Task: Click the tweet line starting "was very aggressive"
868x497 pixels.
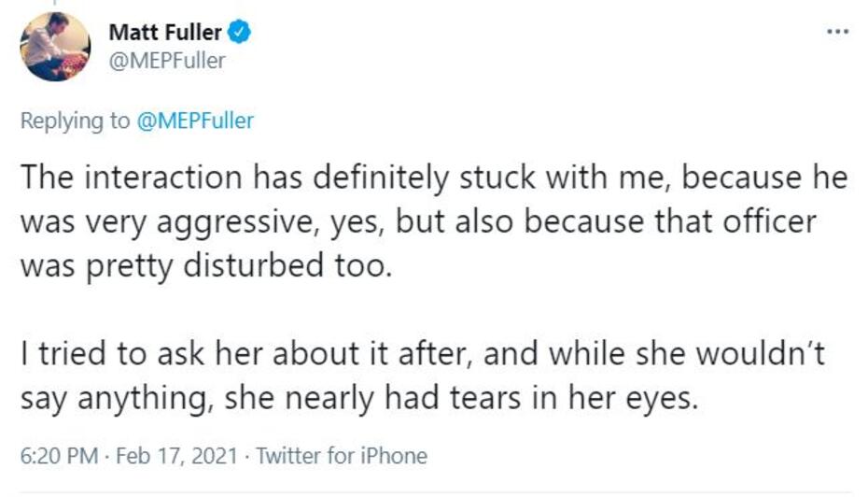Action: tap(417, 221)
